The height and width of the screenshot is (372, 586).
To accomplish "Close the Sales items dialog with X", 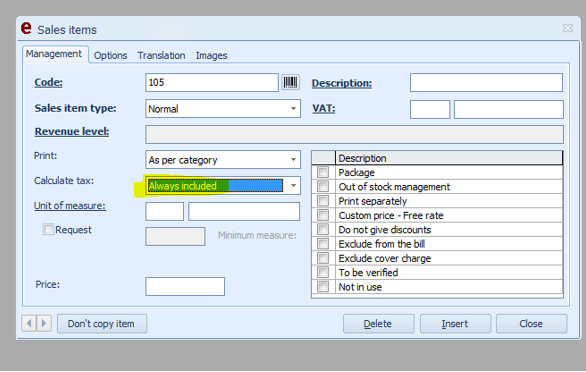I will [568, 28].
